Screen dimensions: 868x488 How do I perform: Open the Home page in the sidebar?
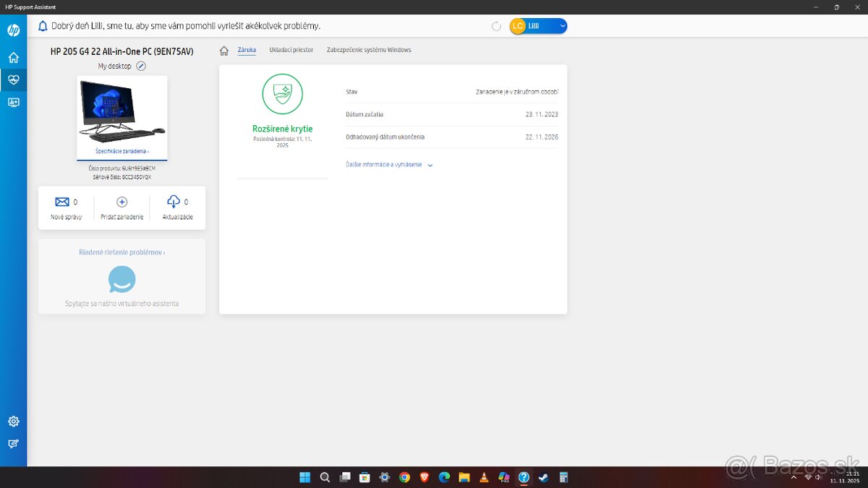point(13,56)
